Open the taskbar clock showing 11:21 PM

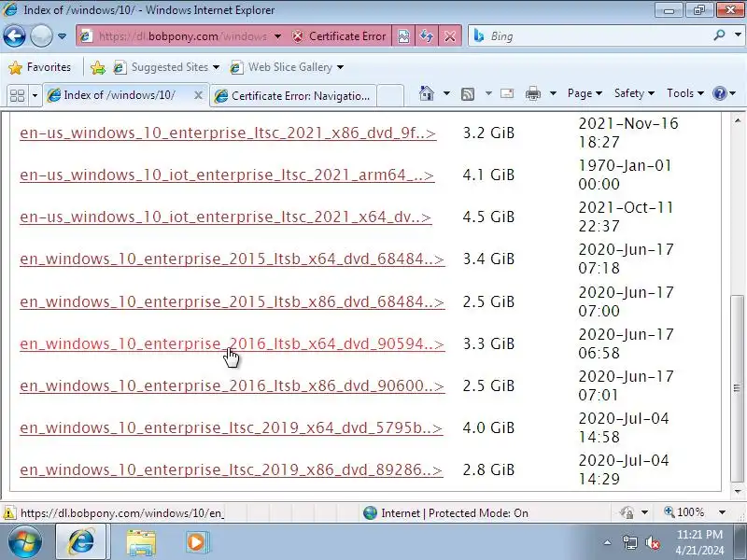click(699, 542)
